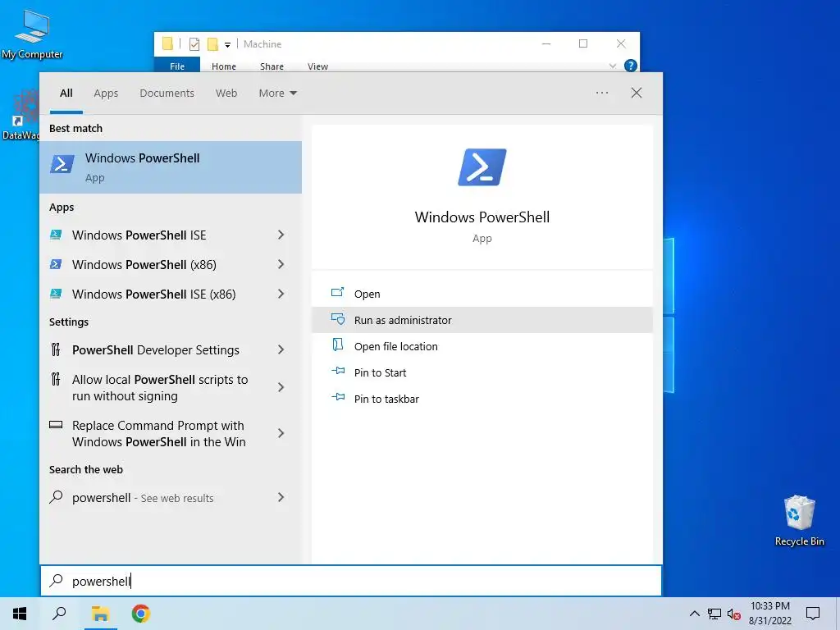
Task: Choose Pin to taskbar
Action: pos(482,399)
